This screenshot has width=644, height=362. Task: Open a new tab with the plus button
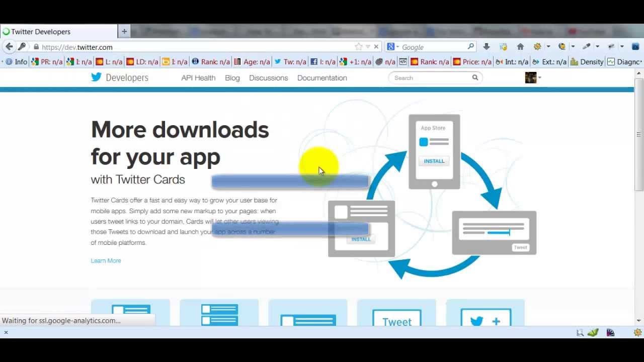[x=124, y=31]
